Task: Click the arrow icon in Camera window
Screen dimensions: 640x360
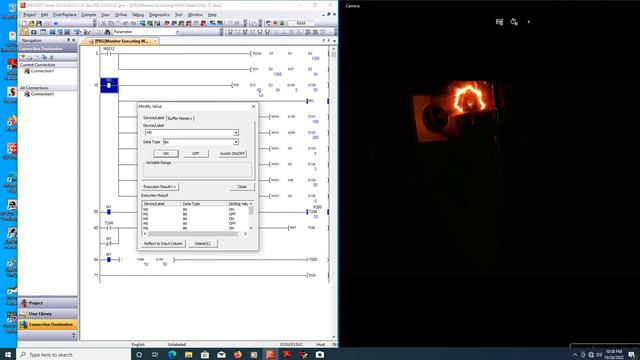Action: [x=529, y=22]
